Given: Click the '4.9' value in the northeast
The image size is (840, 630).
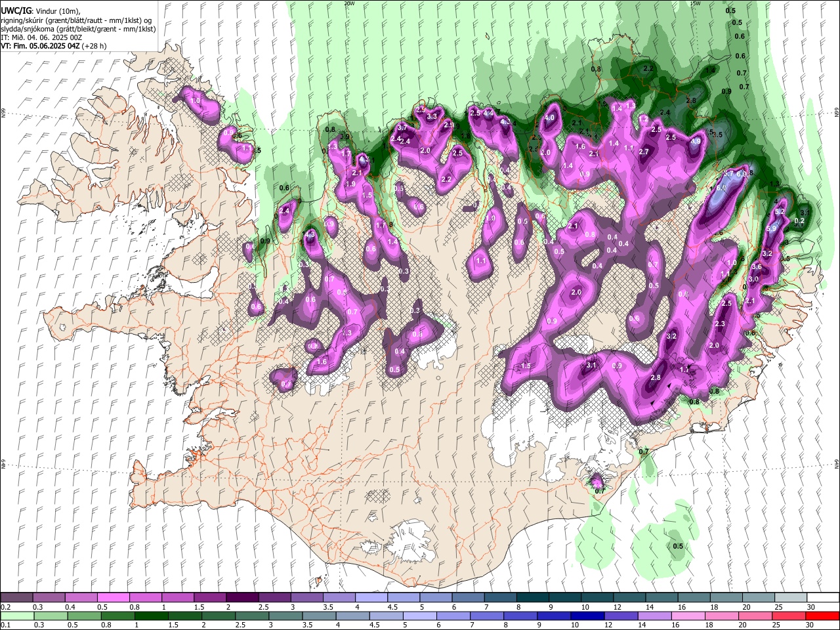Looking at the screenshot, I should [696, 140].
